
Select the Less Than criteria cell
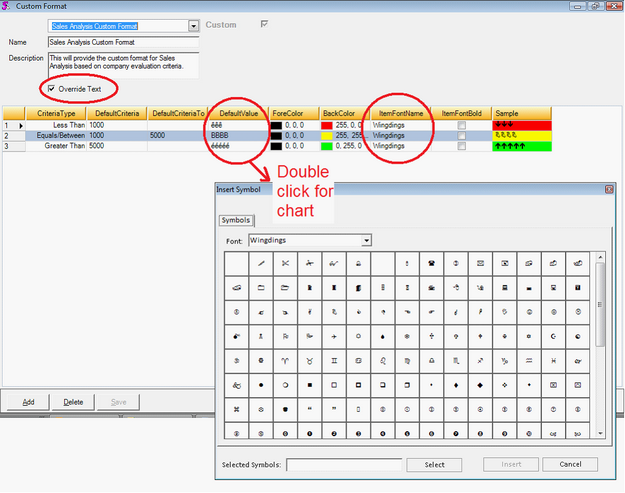coord(56,125)
